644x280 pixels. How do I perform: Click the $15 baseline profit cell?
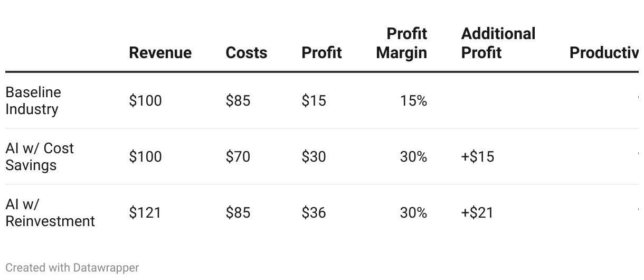click(314, 100)
